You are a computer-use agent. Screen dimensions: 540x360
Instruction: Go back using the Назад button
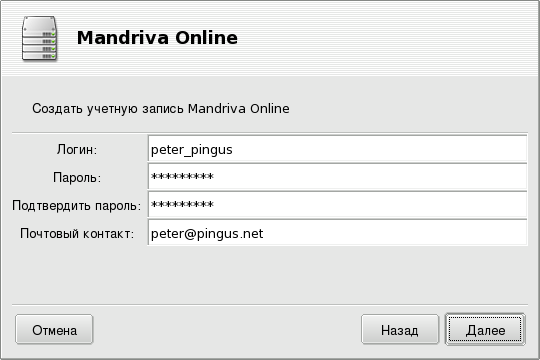coord(400,329)
